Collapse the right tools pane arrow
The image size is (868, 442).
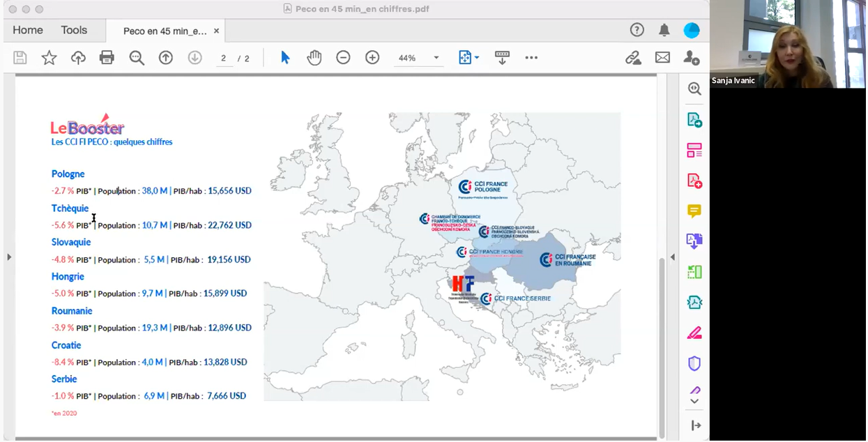tap(672, 257)
